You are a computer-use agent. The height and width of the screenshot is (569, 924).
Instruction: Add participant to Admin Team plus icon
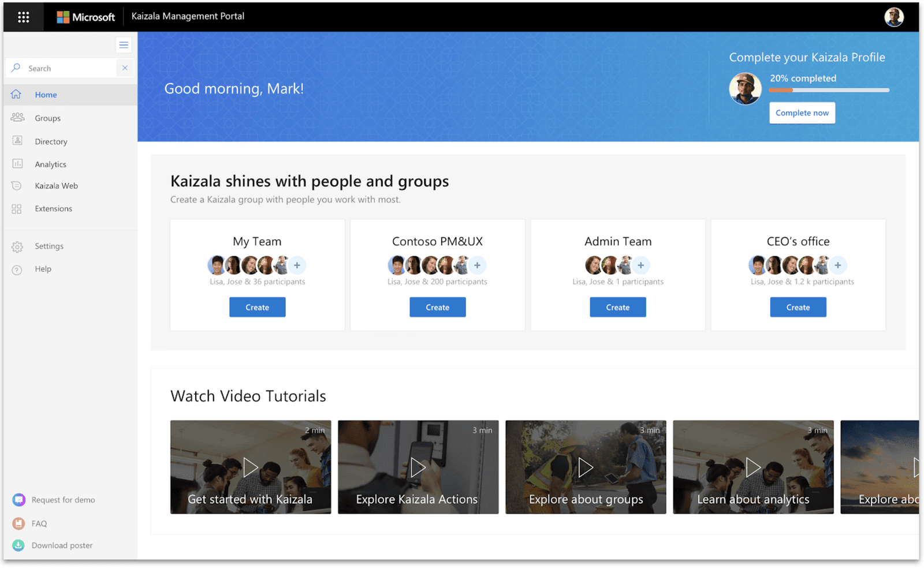[640, 265]
